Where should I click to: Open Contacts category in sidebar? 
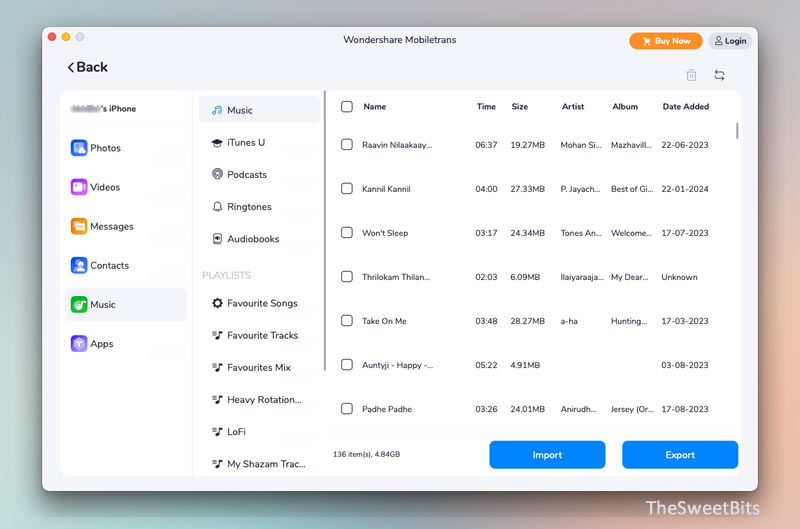pyautogui.click(x=126, y=265)
